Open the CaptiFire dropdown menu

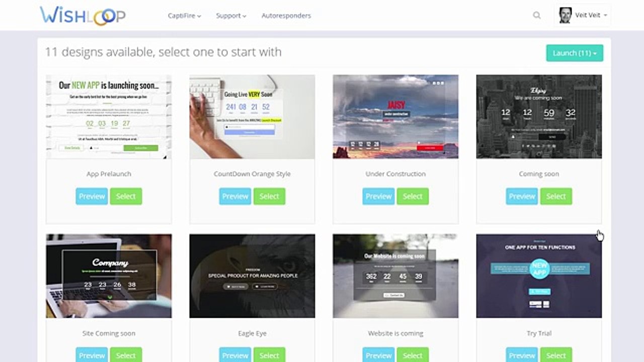click(184, 16)
